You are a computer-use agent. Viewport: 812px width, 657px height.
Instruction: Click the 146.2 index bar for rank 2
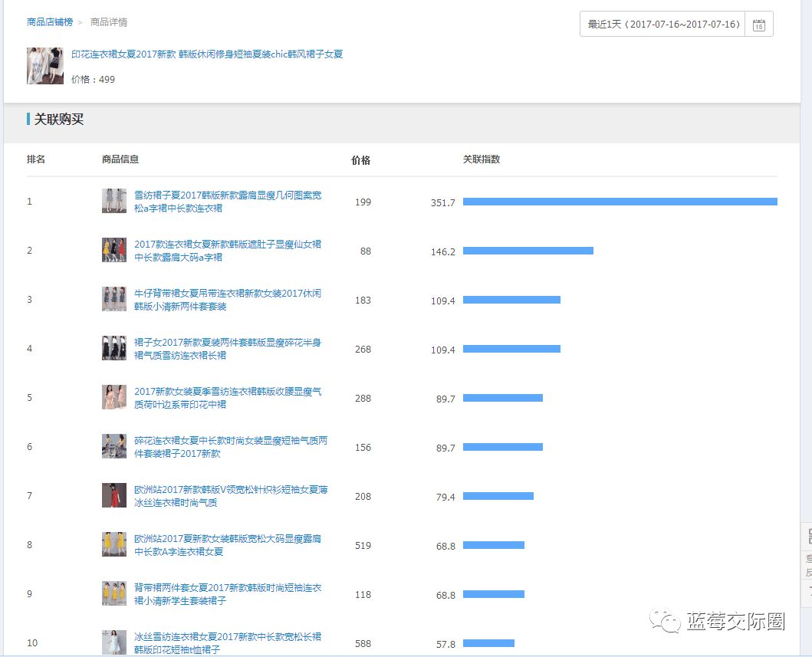pos(528,251)
